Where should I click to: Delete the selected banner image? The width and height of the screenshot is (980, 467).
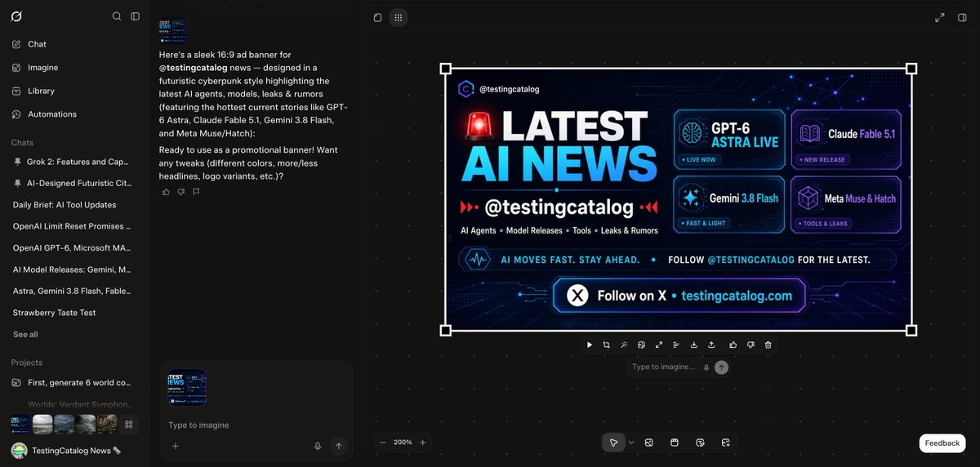768,345
